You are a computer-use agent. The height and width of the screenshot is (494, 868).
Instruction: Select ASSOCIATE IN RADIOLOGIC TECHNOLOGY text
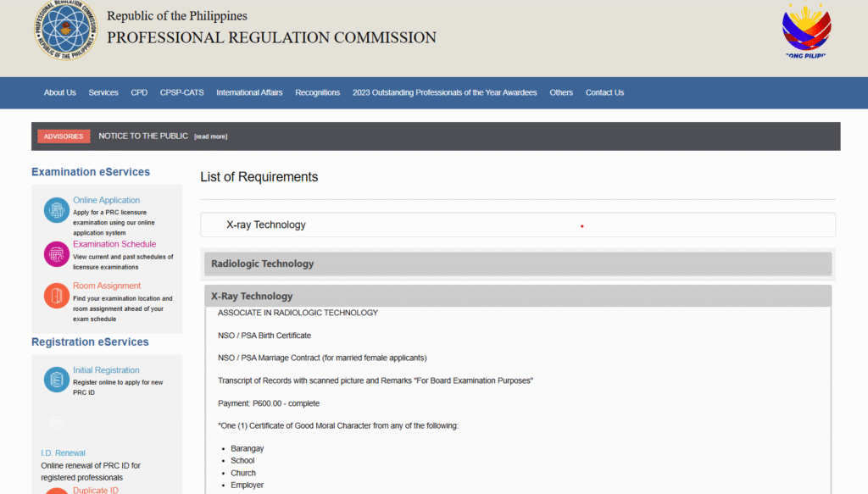(298, 313)
